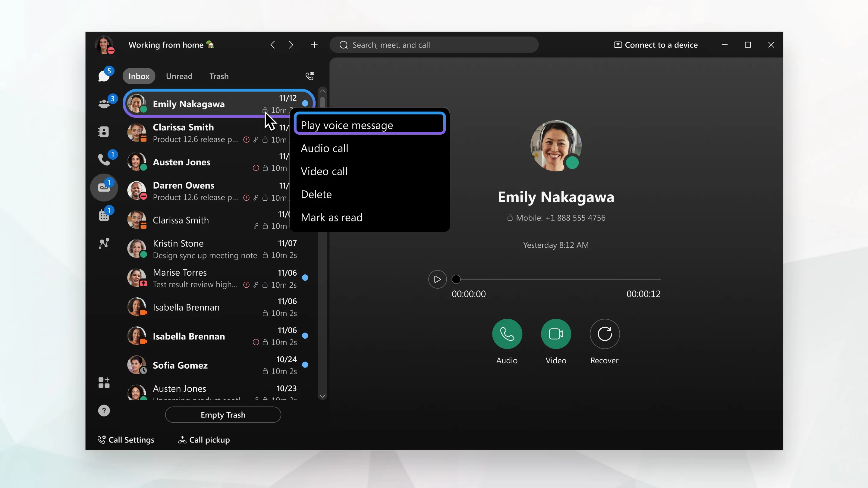Click the chevron to scroll the voicemail list down
The width and height of the screenshot is (868, 488).
322,396
